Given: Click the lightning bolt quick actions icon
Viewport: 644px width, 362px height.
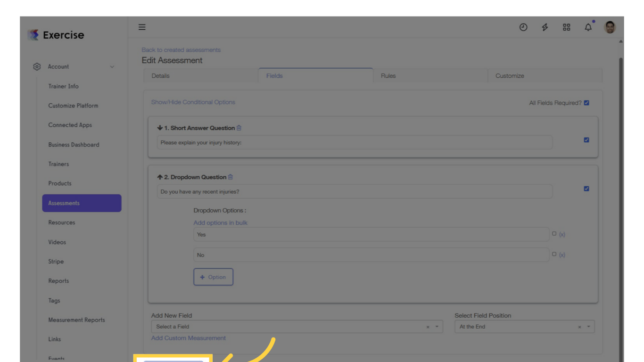Looking at the screenshot, I should [x=545, y=27].
